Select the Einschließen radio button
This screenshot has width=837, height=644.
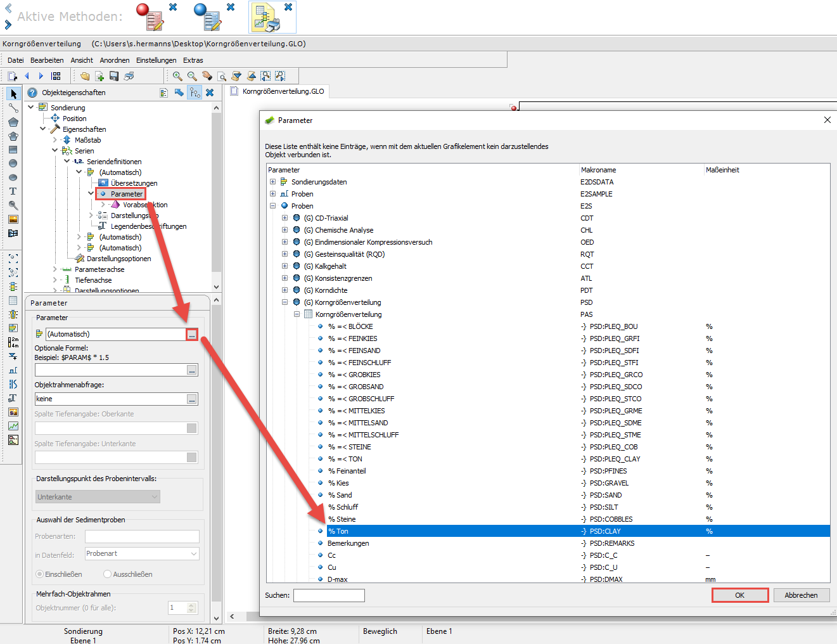point(40,574)
